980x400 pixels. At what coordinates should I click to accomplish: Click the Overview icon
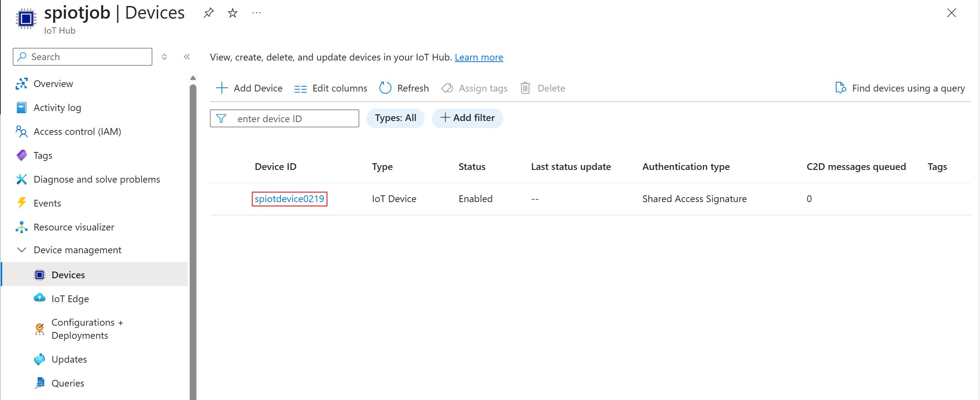click(x=21, y=84)
